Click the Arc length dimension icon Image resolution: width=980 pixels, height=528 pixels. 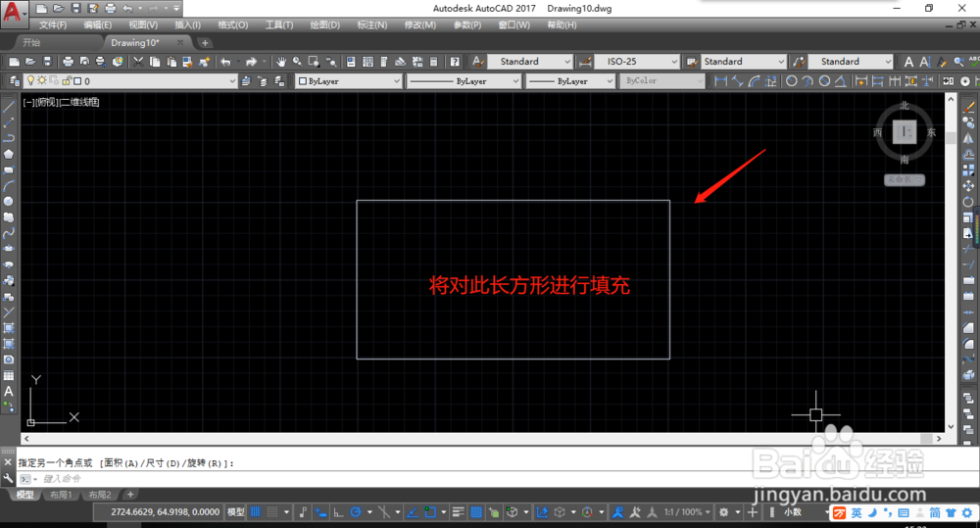tap(755, 80)
